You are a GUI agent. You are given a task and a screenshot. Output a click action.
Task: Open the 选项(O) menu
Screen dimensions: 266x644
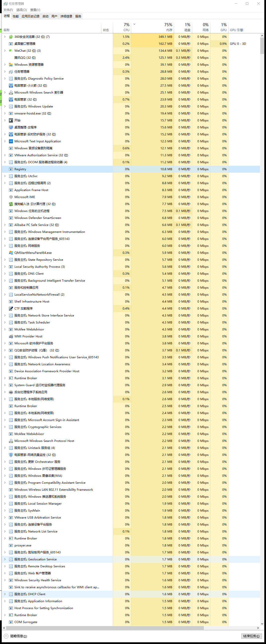point(21,10)
